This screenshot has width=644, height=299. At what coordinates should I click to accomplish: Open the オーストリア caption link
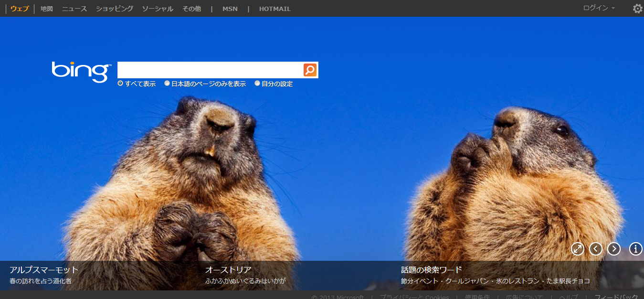[228, 270]
